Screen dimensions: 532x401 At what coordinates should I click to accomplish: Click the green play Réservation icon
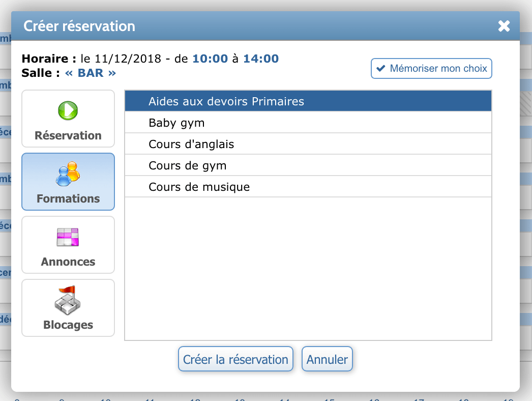pos(68,110)
